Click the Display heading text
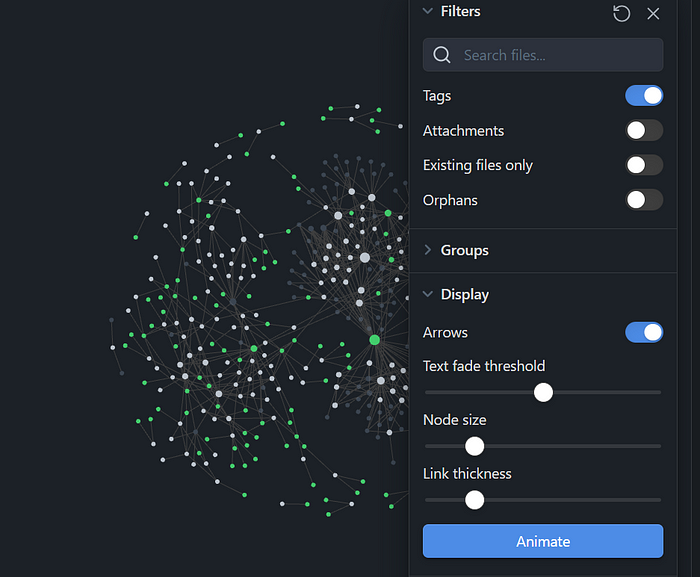The width and height of the screenshot is (700, 577). click(464, 294)
